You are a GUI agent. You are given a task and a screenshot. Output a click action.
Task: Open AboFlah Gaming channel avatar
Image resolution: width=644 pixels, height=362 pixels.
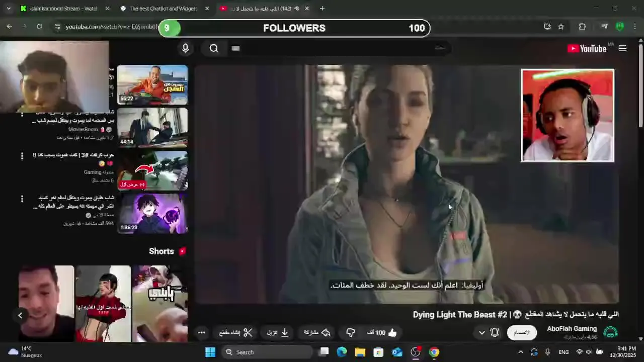610,332
